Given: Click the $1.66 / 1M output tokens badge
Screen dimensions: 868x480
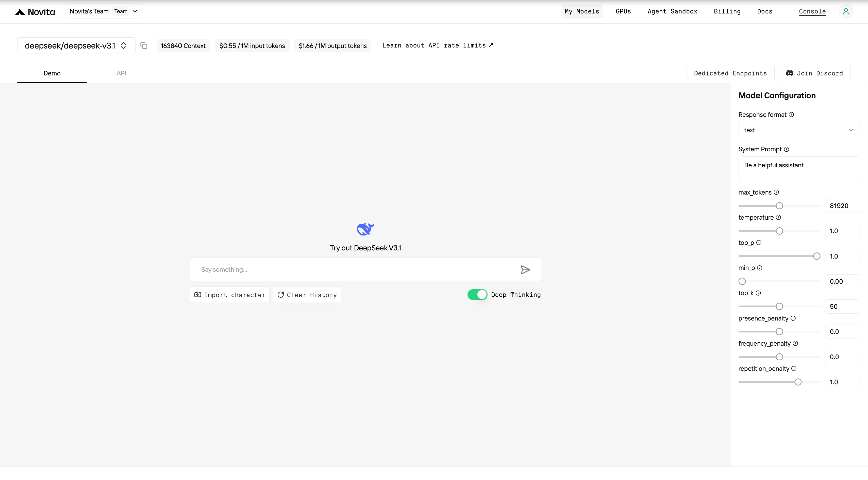Looking at the screenshot, I should click(332, 45).
